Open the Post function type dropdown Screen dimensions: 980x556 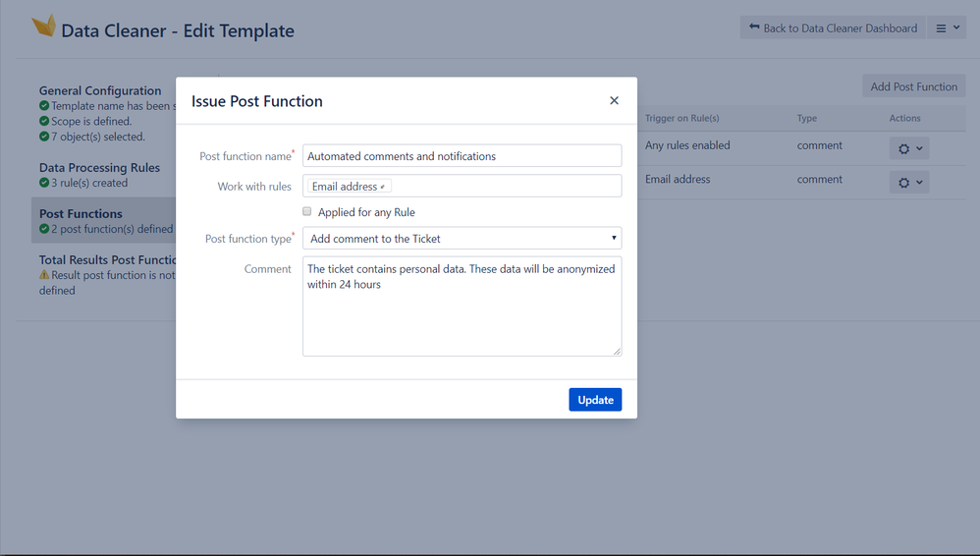coord(462,239)
